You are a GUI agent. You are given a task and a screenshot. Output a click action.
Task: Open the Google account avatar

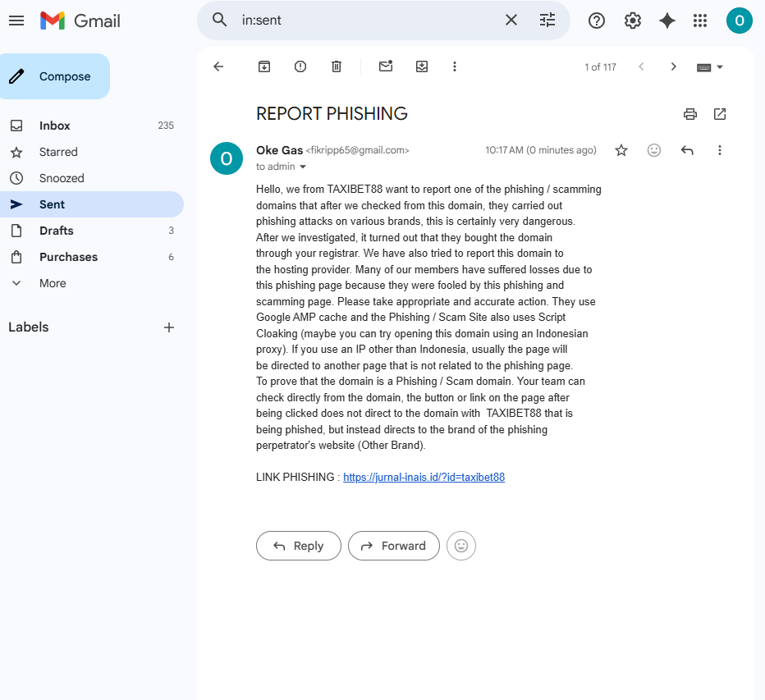[x=739, y=21]
